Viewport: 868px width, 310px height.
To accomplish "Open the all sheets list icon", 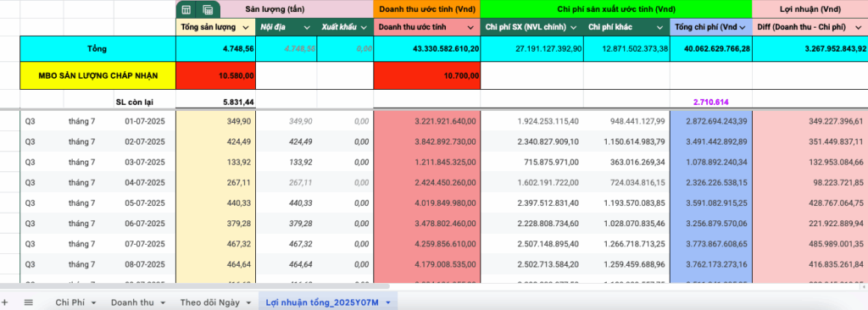I will point(28,302).
